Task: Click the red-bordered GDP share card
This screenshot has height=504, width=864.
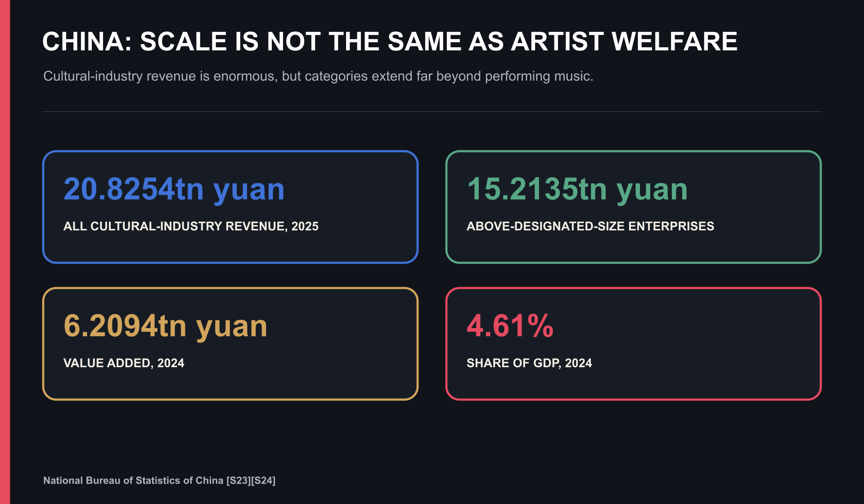Action: [x=634, y=344]
